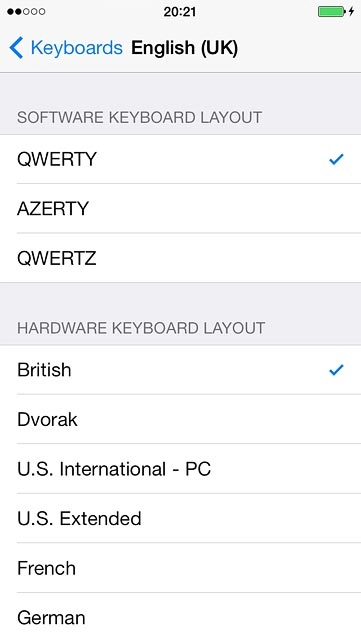Tap the 20:21 clock in status bar
Image resolution: width=361 pixels, height=640 pixels.
click(x=180, y=12)
